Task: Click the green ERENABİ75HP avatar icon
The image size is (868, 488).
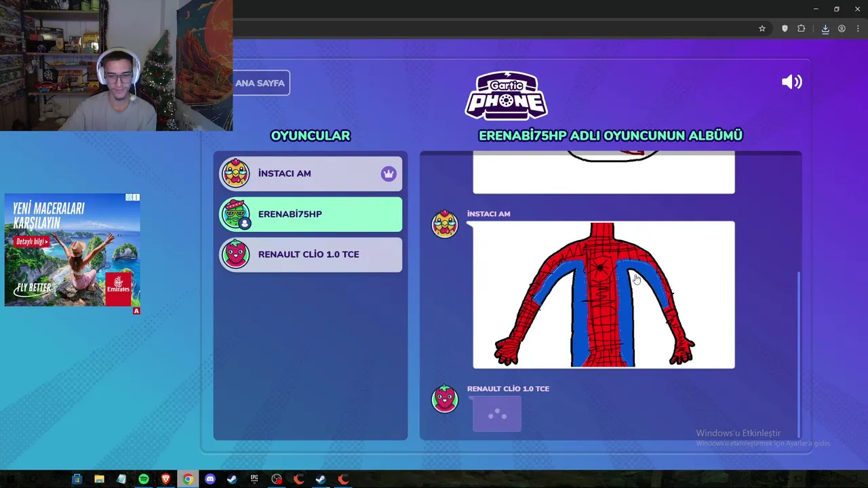Action: pos(236,214)
